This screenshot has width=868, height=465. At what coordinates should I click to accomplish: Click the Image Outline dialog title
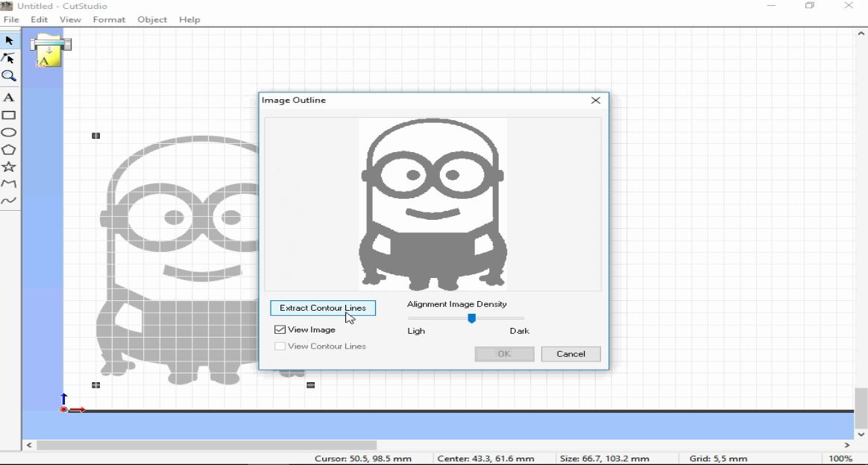tap(294, 100)
